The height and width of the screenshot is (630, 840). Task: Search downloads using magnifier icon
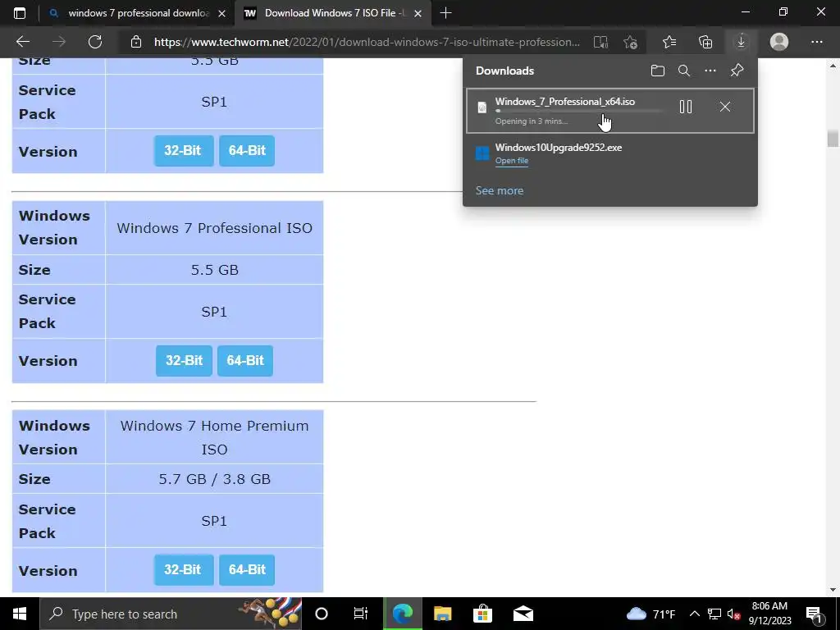tap(684, 71)
